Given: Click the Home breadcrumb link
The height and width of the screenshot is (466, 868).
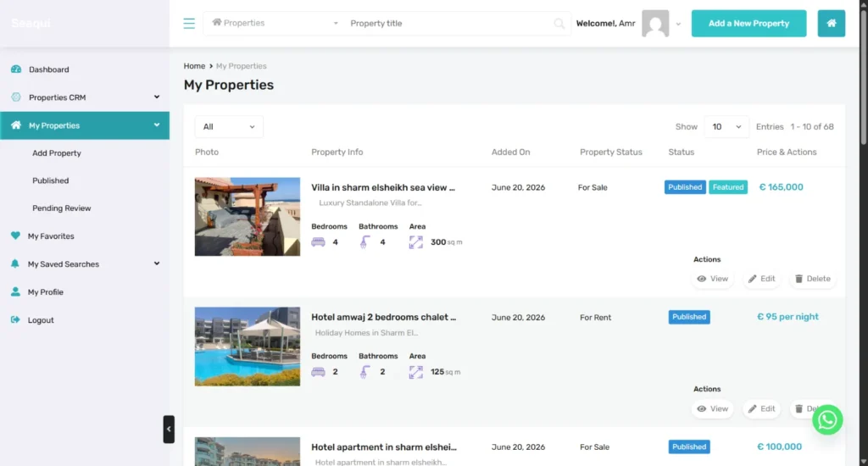Looking at the screenshot, I should click(194, 66).
